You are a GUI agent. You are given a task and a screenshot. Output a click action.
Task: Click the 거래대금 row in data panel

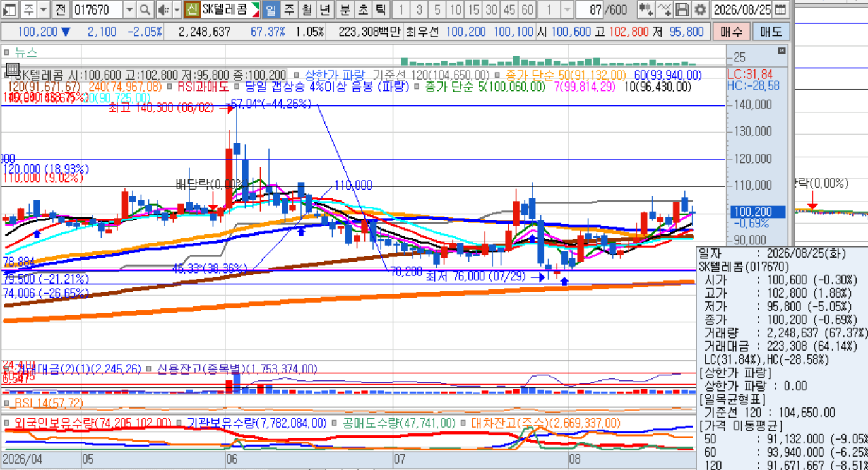[782, 346]
